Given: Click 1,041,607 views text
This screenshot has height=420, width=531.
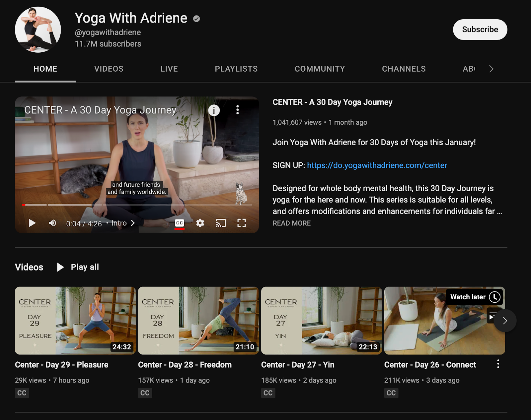Looking at the screenshot, I should pyautogui.click(x=297, y=122).
